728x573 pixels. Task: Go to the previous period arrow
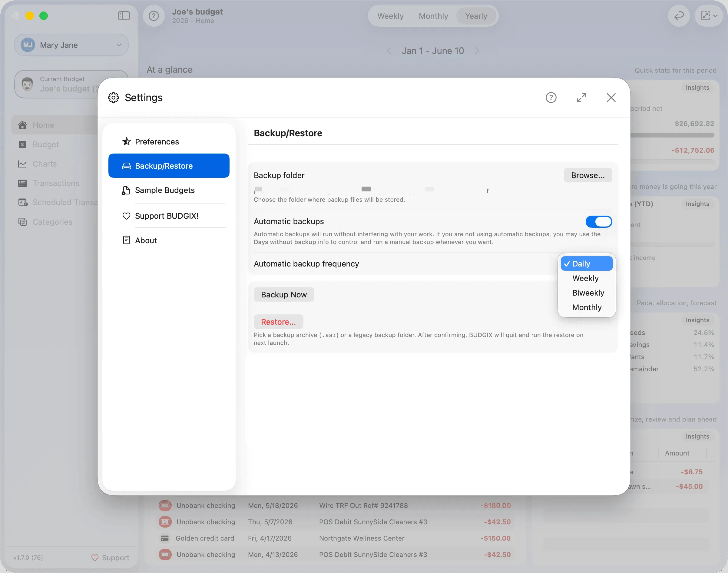coord(389,51)
